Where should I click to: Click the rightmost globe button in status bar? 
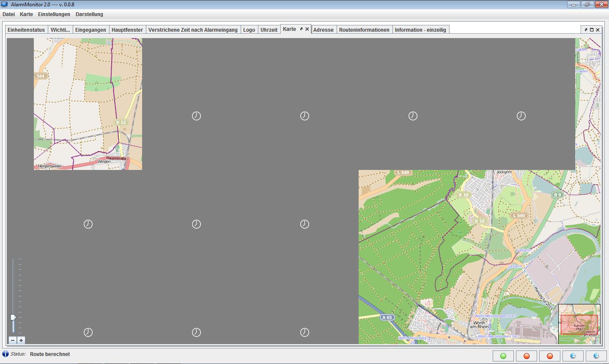point(596,356)
